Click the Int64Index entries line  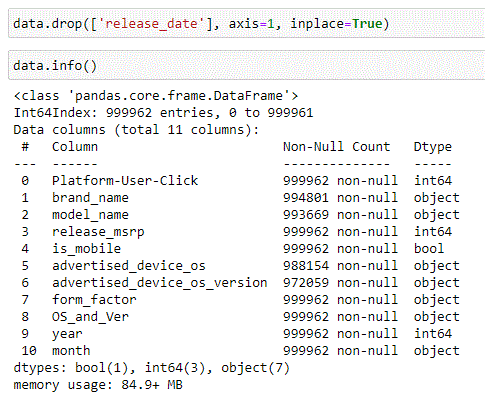(163, 113)
